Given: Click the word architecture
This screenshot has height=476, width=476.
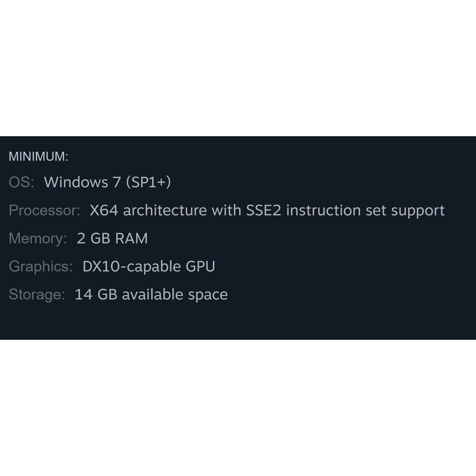Looking at the screenshot, I should [x=165, y=211].
